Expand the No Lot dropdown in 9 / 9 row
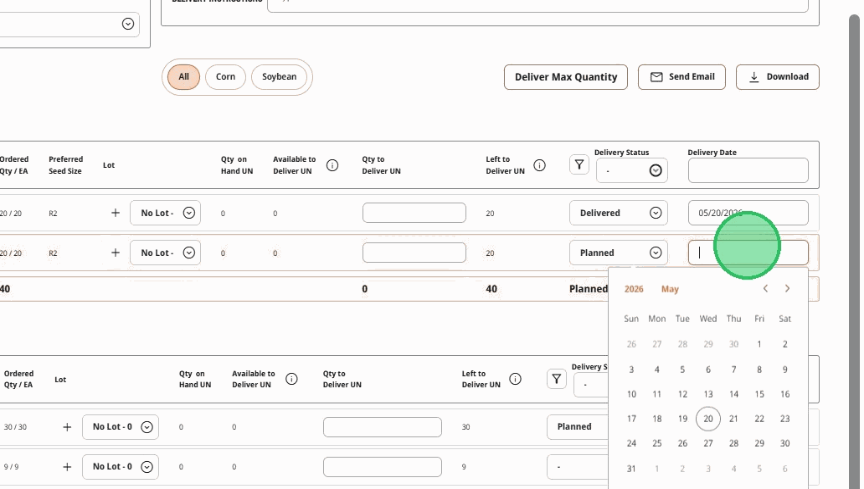The image size is (864, 489). (120, 466)
